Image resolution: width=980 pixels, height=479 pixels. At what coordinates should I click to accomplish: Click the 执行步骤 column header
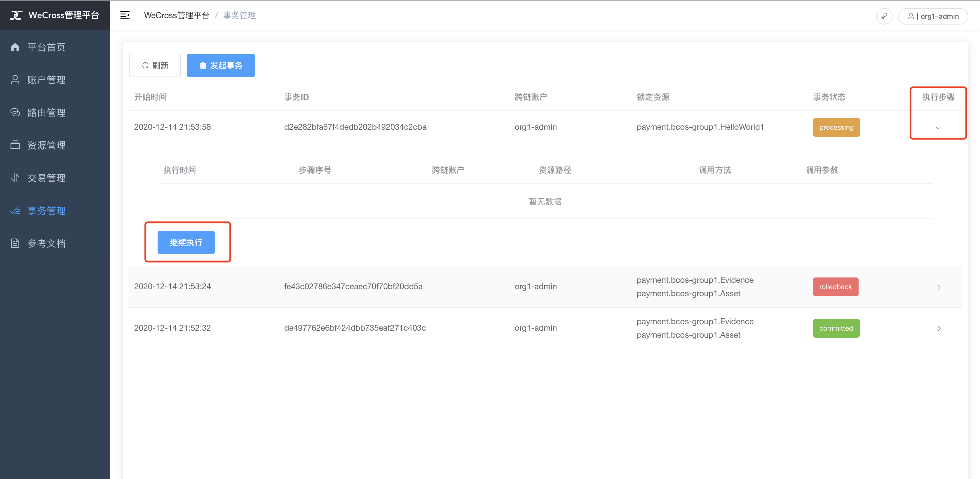pos(938,97)
